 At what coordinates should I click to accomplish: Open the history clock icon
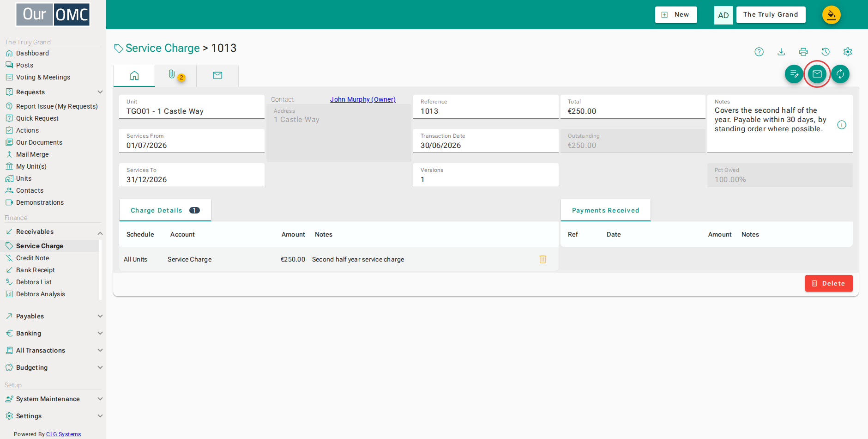click(826, 52)
